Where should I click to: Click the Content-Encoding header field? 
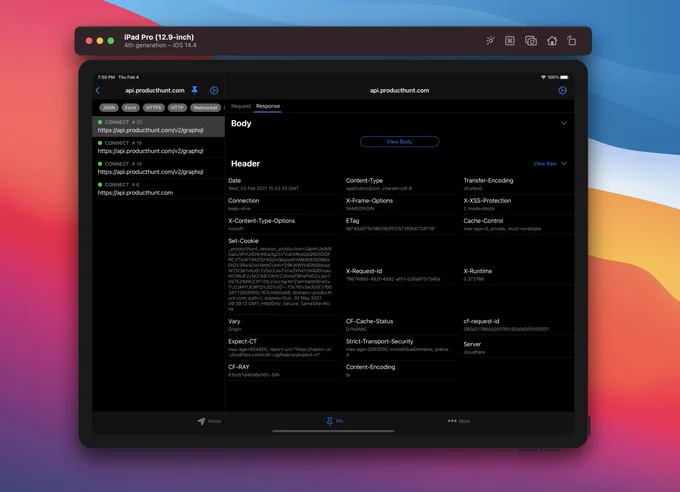pos(400,371)
